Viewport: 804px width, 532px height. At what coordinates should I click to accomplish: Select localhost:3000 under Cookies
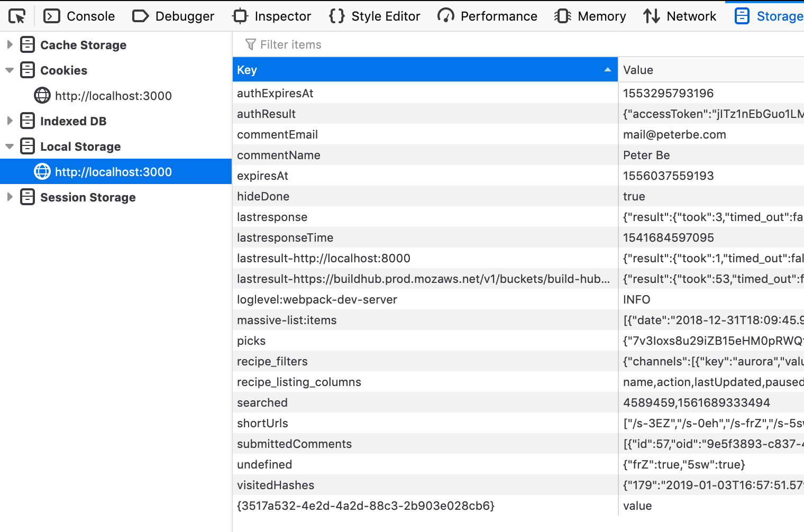(113, 96)
